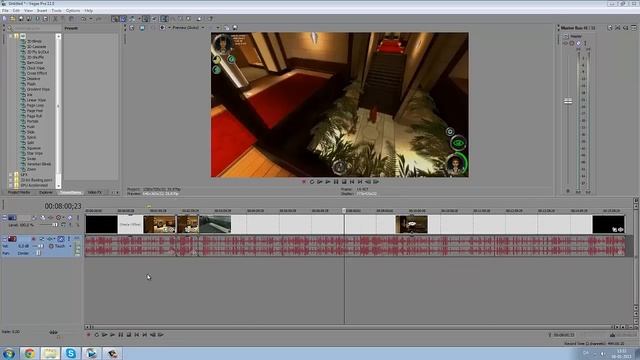Image resolution: width=640 pixels, height=360 pixels.
Task: Open Project Video Properties in preview toolbar
Action: [x=132, y=28]
